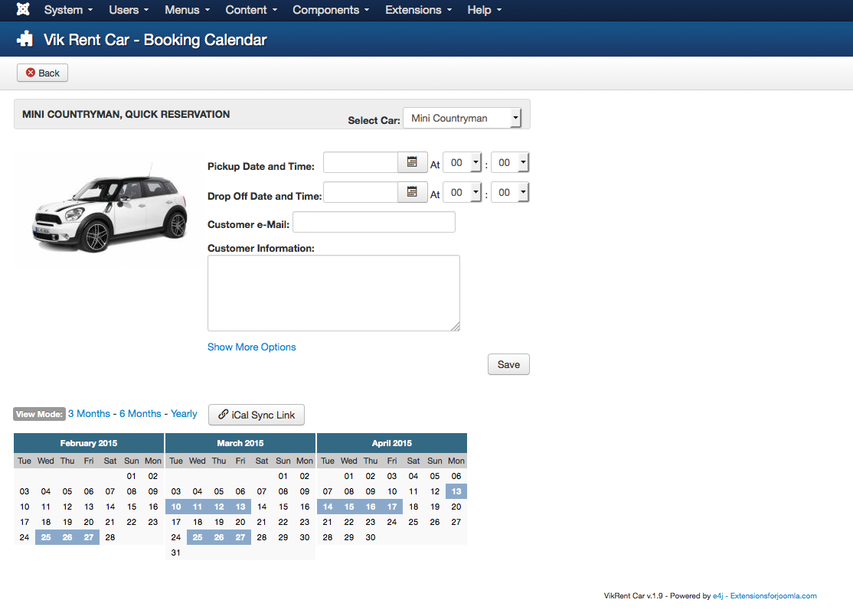Click day 31 in March 2015
853x616 pixels.
tap(175, 552)
